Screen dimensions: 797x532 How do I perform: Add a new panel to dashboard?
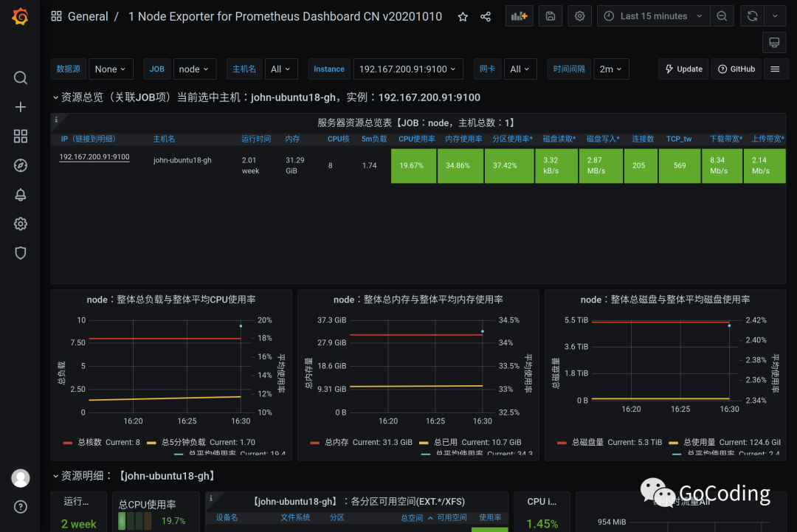[519, 16]
